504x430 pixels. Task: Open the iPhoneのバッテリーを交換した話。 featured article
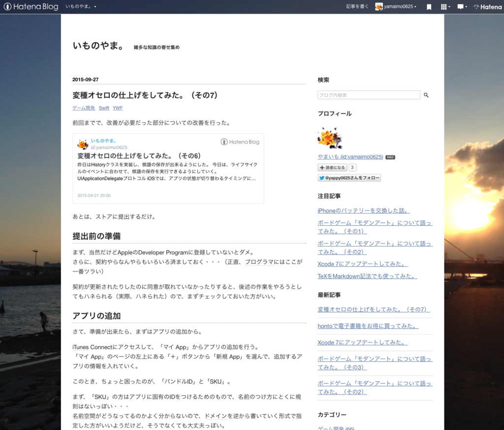[x=363, y=210]
